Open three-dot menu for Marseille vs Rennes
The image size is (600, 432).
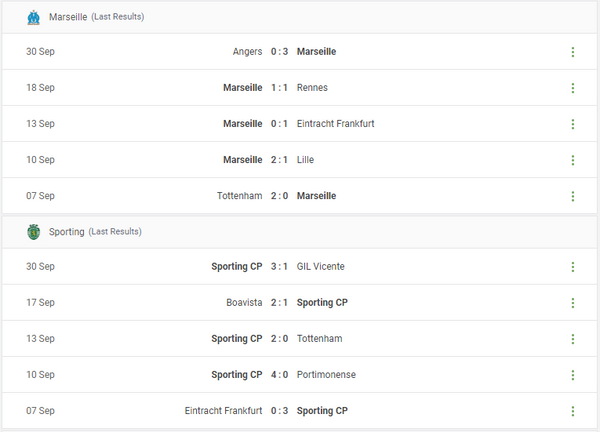pos(573,88)
